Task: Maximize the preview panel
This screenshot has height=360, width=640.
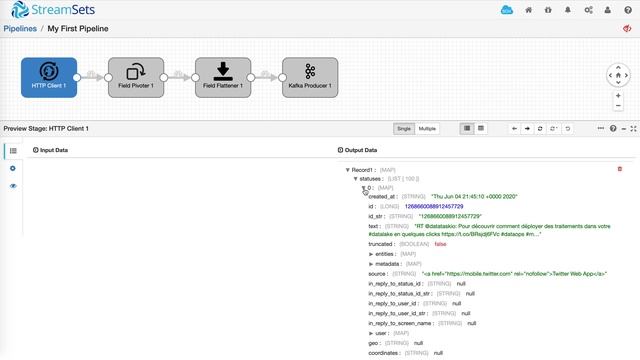Action: click(633, 129)
